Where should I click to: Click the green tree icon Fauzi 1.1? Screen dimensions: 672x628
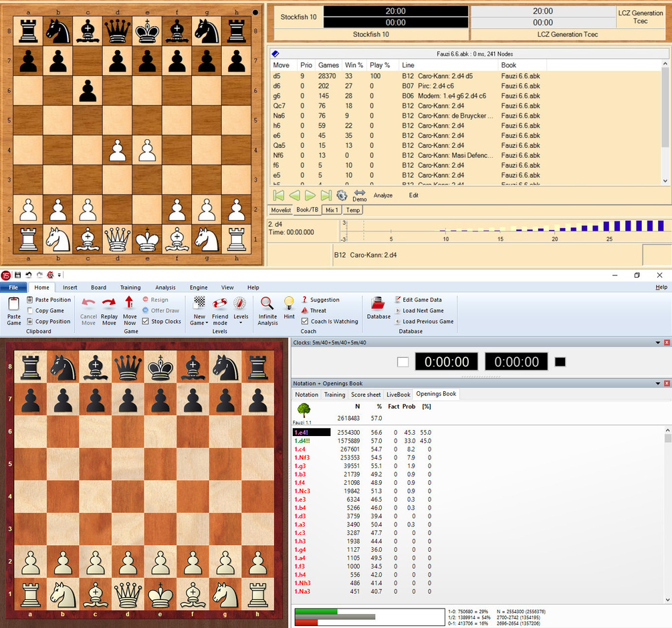(304, 410)
